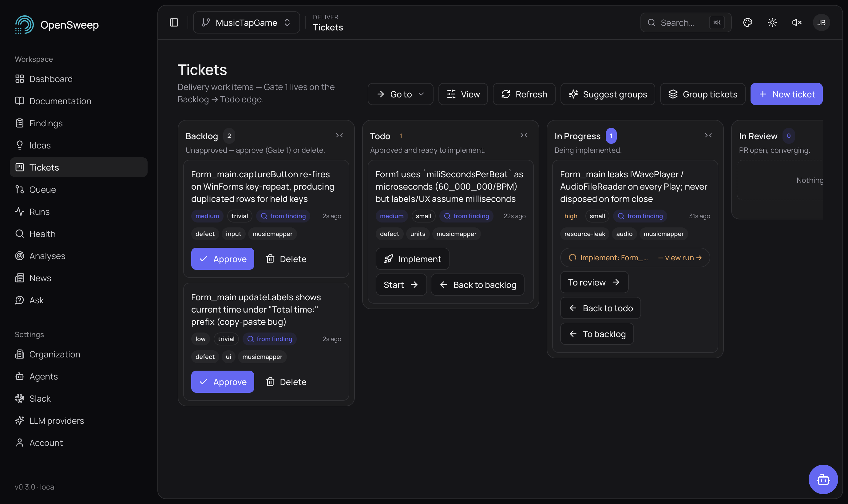848x504 pixels.
Task: Click the Runs activity icon
Action: pyautogui.click(x=19, y=211)
